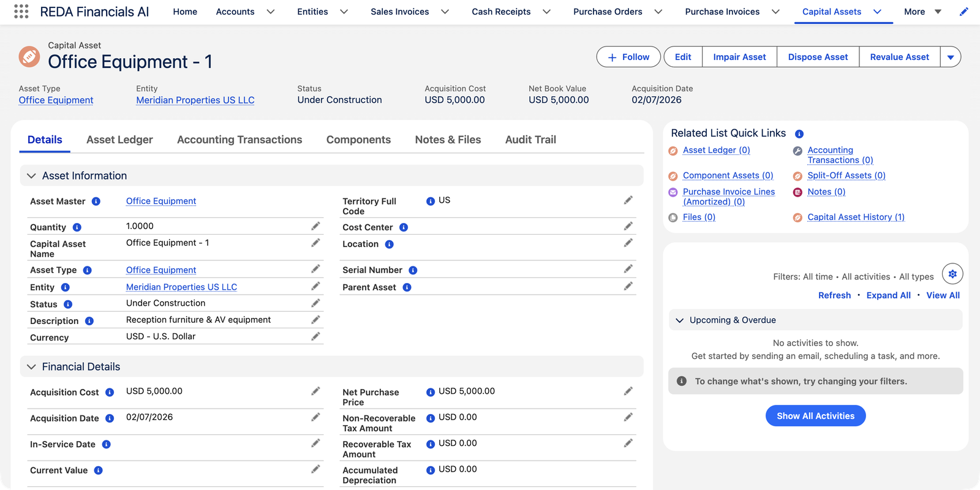This screenshot has width=980, height=490.
Task: Click the edit pencil for Status
Action: pos(315,303)
